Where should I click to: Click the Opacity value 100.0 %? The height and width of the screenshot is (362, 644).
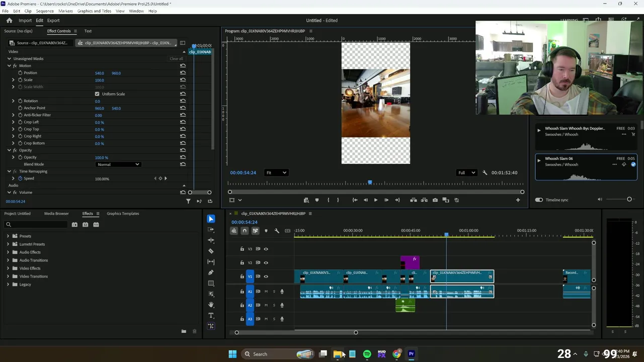102,157
